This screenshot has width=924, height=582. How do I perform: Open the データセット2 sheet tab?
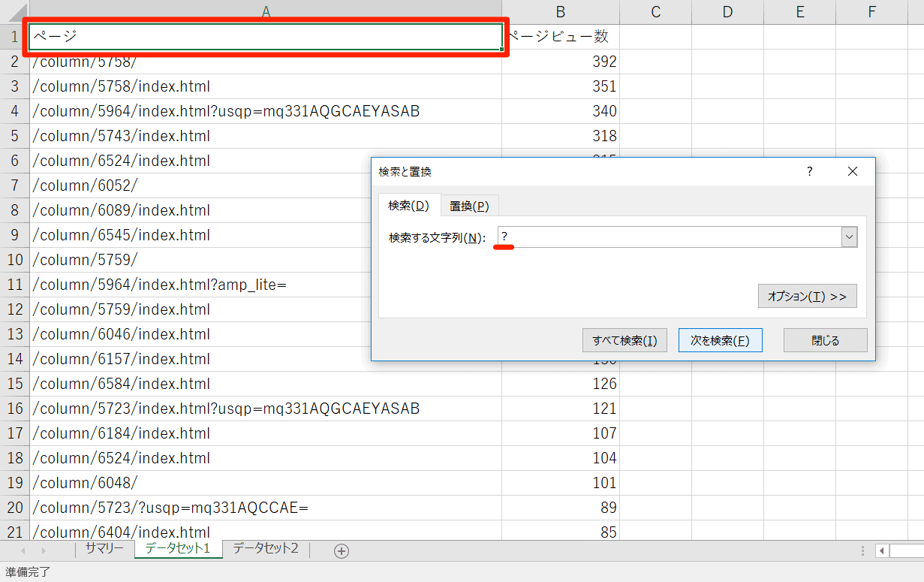(x=266, y=549)
